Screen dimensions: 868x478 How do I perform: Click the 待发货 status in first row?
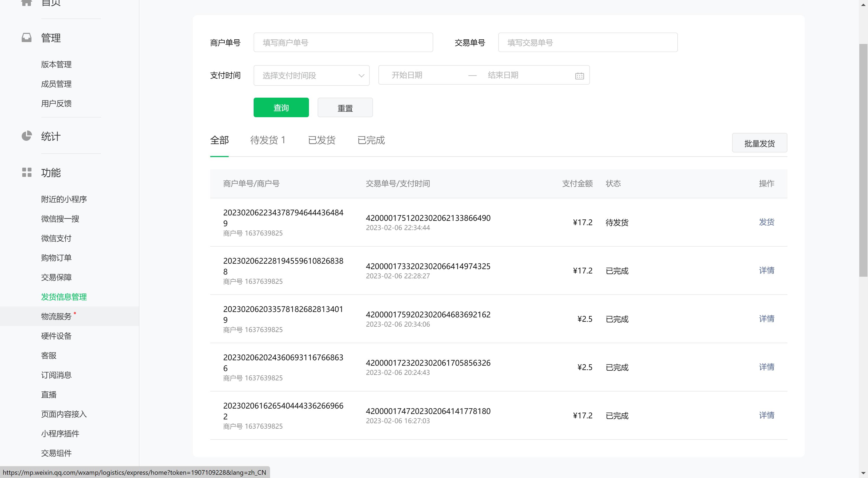pos(617,222)
